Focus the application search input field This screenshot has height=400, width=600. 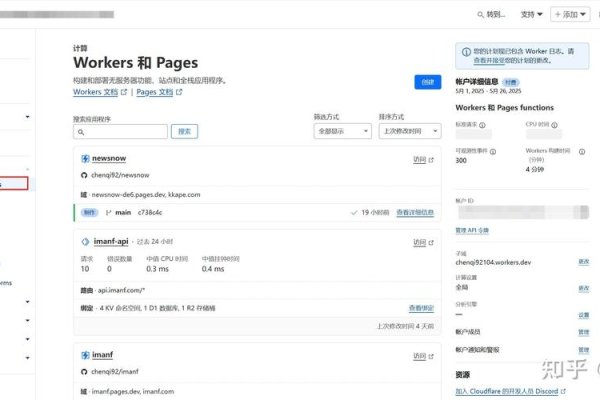click(x=120, y=132)
